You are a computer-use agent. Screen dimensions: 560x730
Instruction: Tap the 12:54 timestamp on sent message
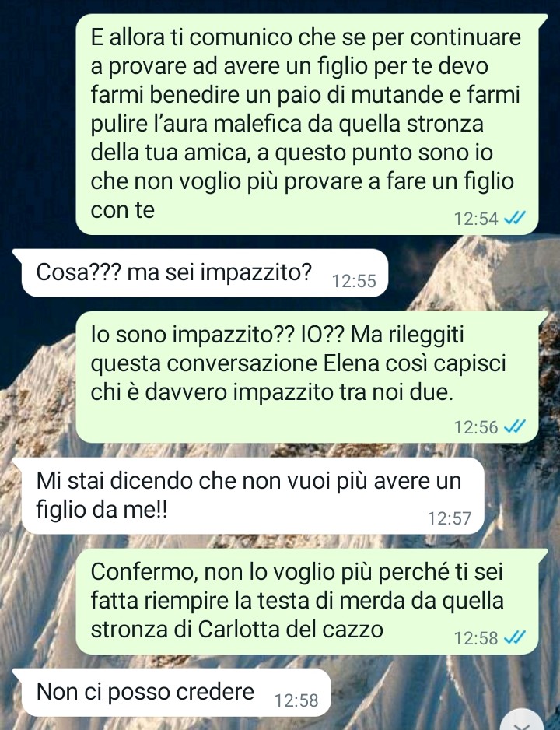coord(476,219)
